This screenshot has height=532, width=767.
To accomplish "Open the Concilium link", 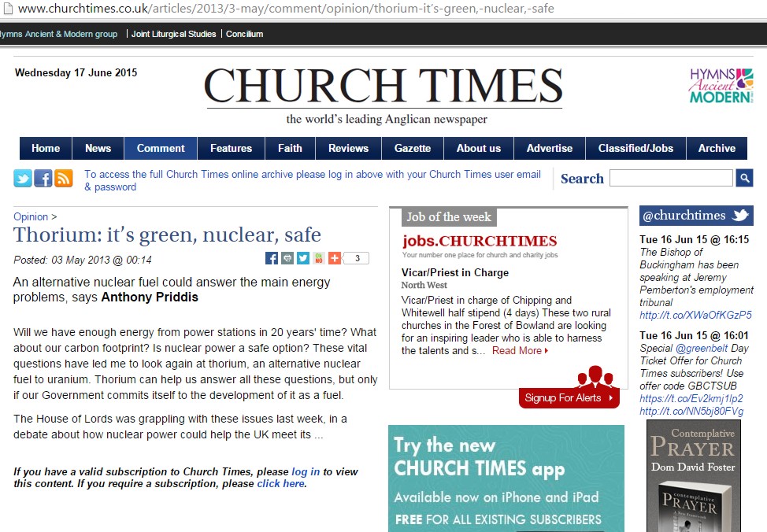I will click(x=245, y=34).
